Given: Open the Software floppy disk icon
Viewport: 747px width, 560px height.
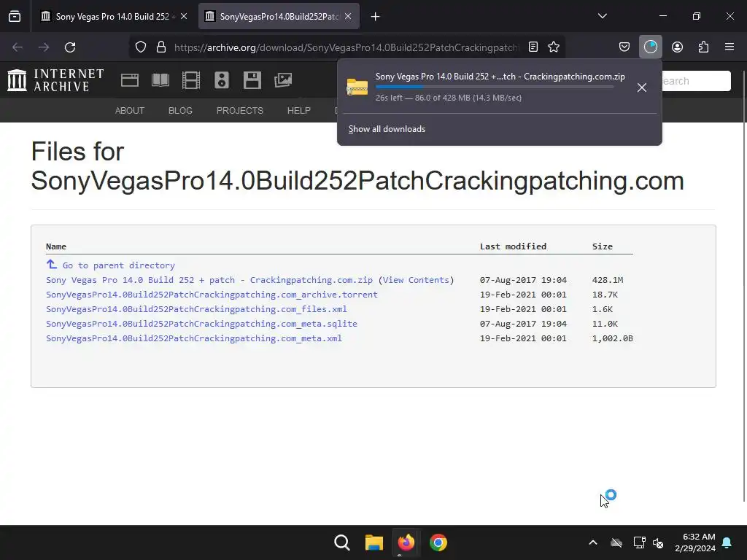Looking at the screenshot, I should pyautogui.click(x=252, y=80).
